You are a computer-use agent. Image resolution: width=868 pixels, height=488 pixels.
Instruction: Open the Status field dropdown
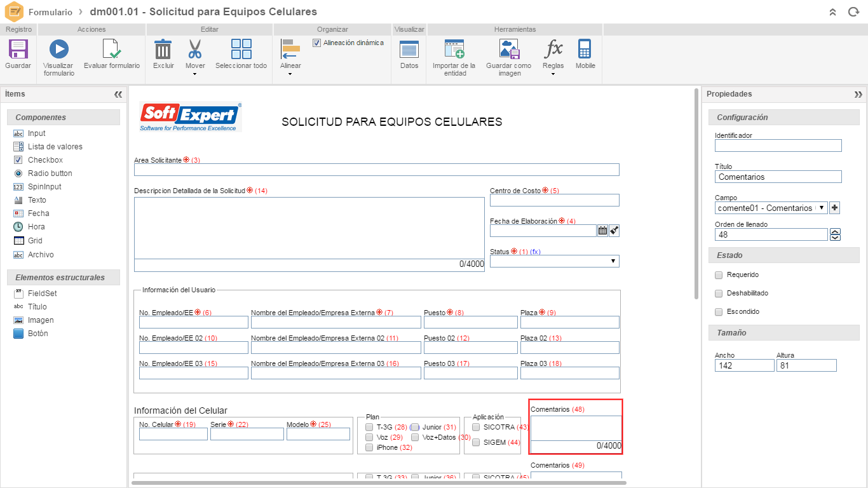click(612, 261)
